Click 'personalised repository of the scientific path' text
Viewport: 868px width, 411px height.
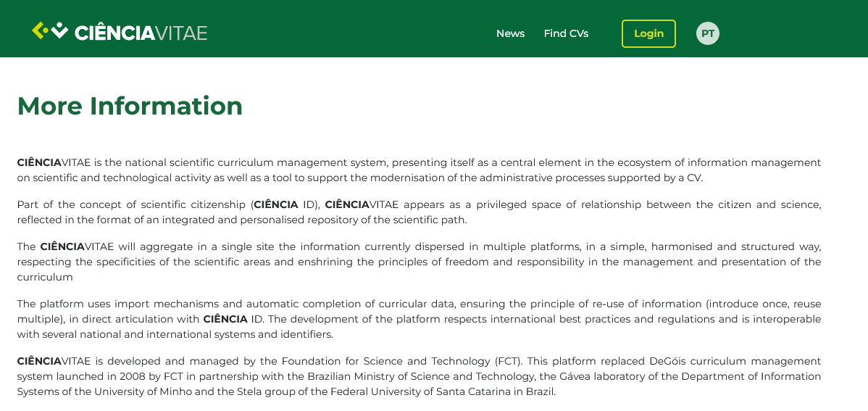click(353, 220)
